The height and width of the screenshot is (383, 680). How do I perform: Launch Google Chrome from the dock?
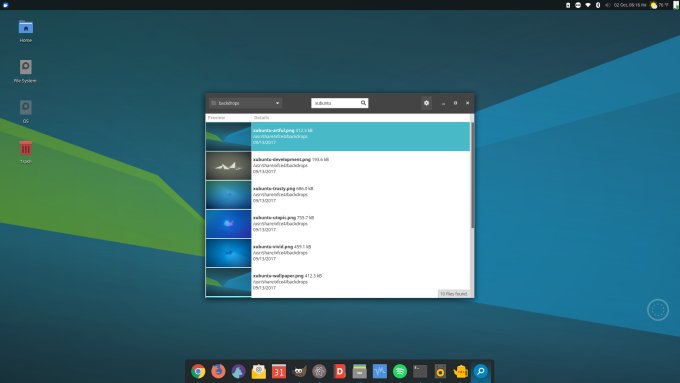tap(198, 371)
